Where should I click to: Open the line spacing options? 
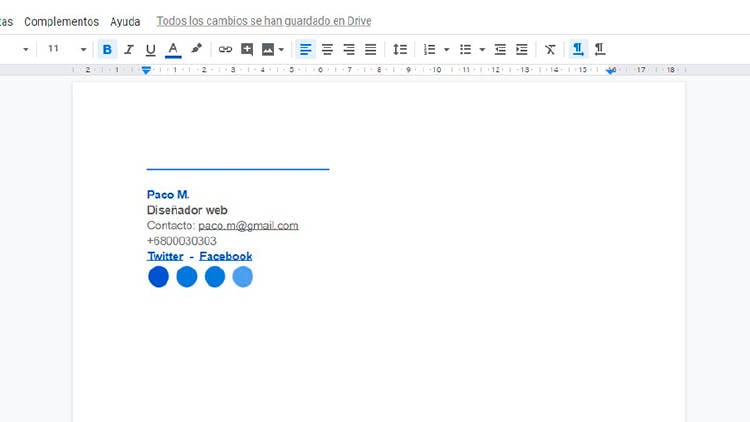pyautogui.click(x=400, y=49)
